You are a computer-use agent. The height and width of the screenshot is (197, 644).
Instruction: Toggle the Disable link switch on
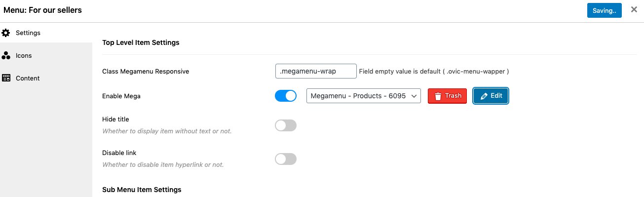286,159
